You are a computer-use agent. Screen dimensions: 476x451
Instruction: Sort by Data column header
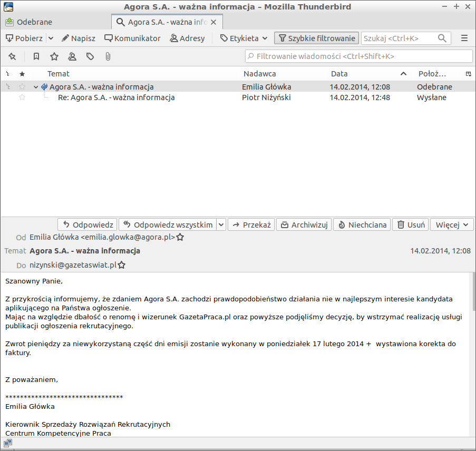pyautogui.click(x=368, y=74)
